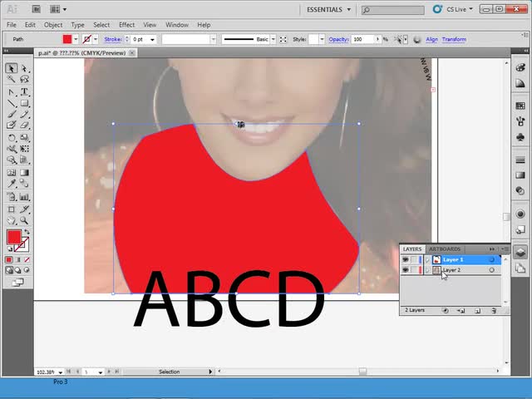Select the Eraser tool
Viewport: 532px width, 399px height.
point(24,126)
